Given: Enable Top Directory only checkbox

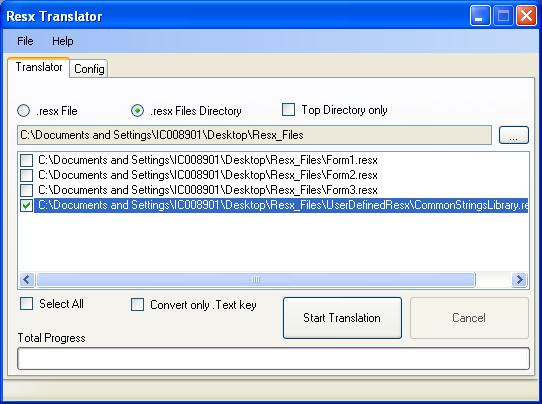Looking at the screenshot, I should tap(289, 110).
